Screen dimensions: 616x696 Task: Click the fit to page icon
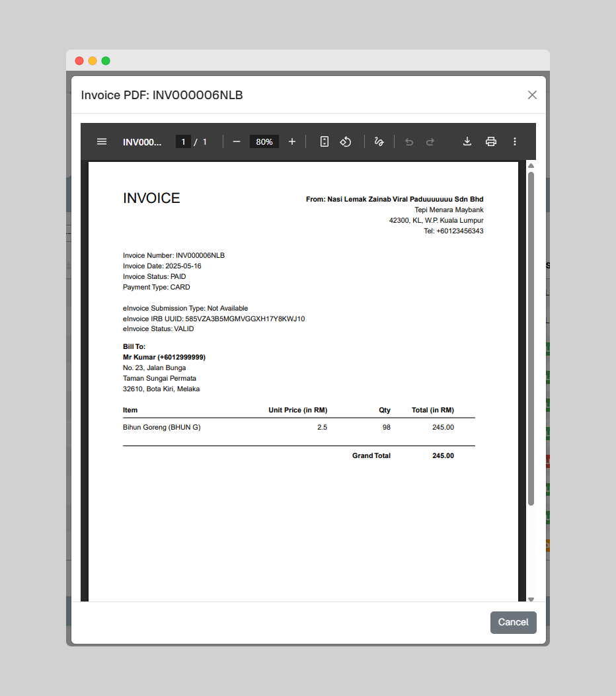[325, 141]
